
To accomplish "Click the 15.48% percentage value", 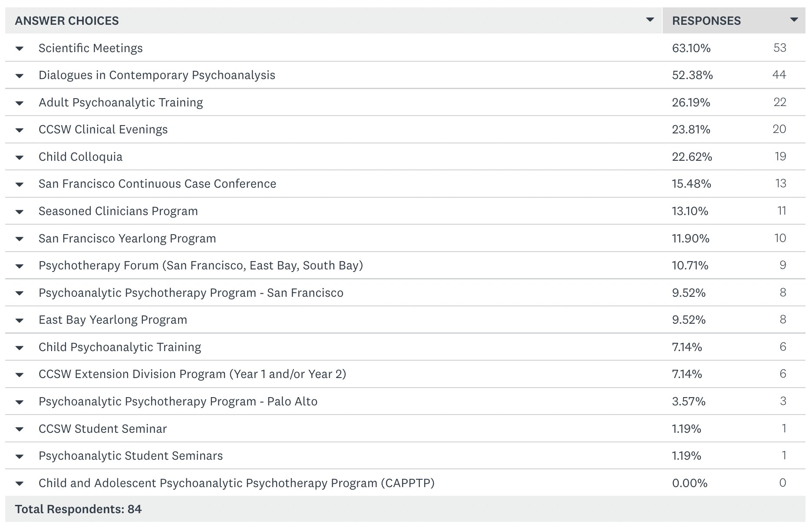I will click(x=692, y=184).
